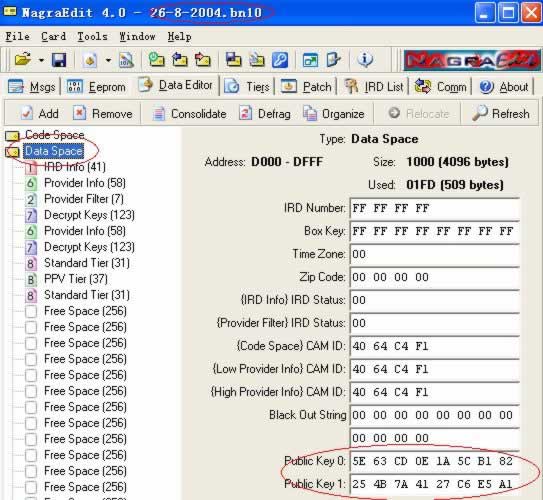Open the Tools menu
Viewport: 543px width, 500px height.
[x=92, y=36]
